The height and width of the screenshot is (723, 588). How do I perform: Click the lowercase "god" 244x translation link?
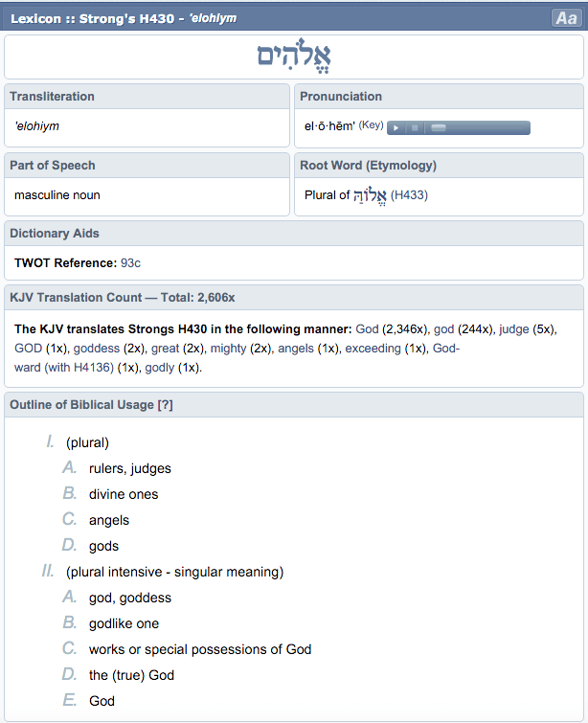[x=443, y=329]
